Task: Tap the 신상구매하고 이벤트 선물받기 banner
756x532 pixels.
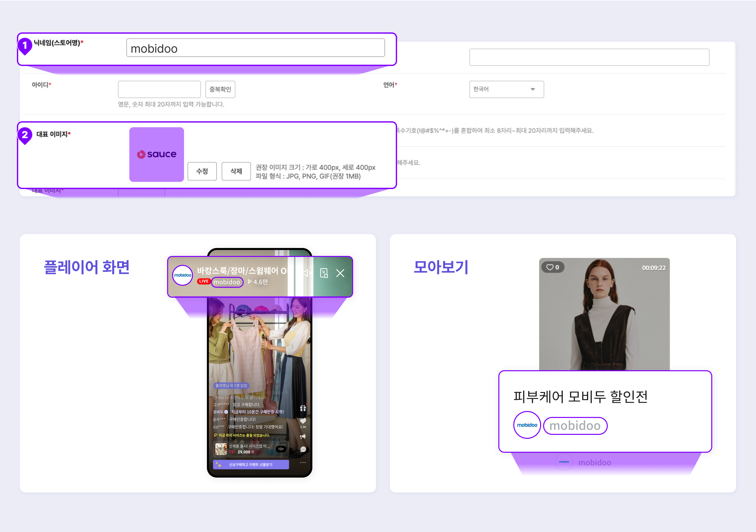Action: [x=251, y=465]
